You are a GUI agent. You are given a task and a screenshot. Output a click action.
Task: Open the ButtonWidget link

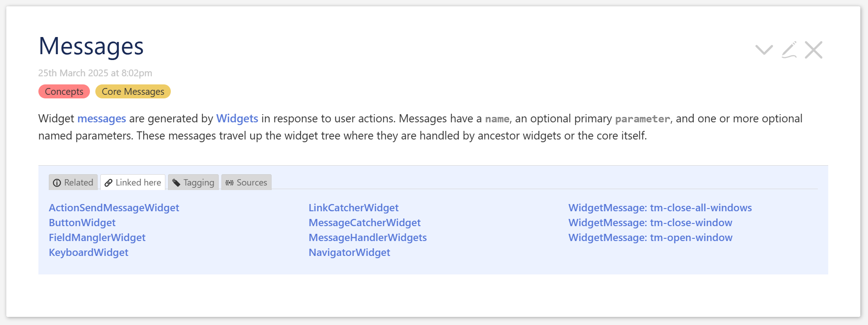pyautogui.click(x=82, y=223)
